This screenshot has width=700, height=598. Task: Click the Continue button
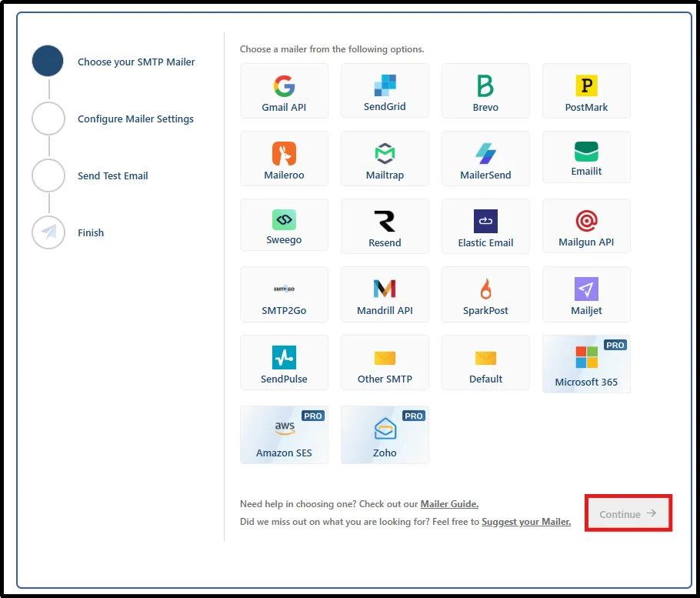pos(628,513)
